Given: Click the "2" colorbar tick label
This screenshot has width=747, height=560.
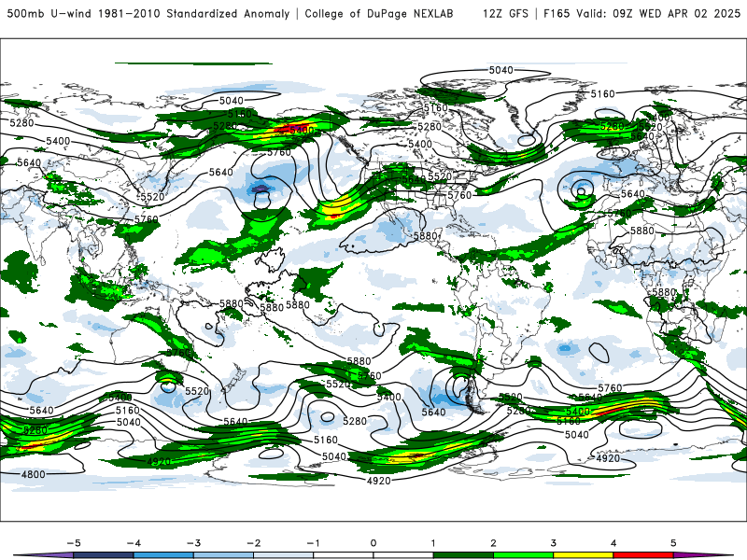Looking at the screenshot, I should (x=494, y=543).
